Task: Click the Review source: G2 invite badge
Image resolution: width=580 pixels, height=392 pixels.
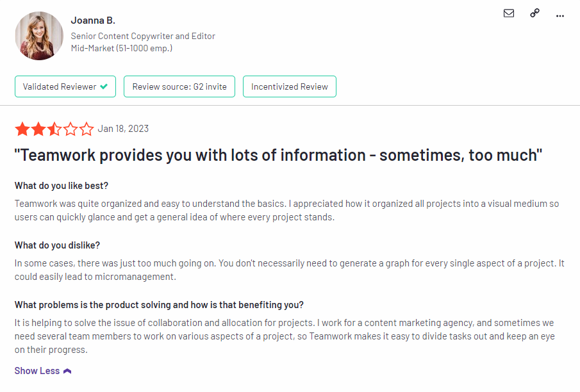Action: (x=179, y=86)
